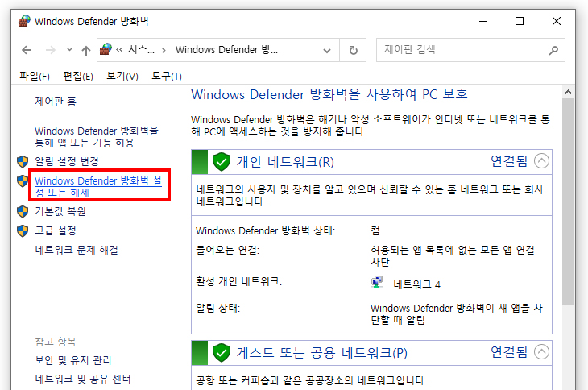Click green shield icon of '개인 네트워크(R)'
The image size is (588, 390).
222,162
